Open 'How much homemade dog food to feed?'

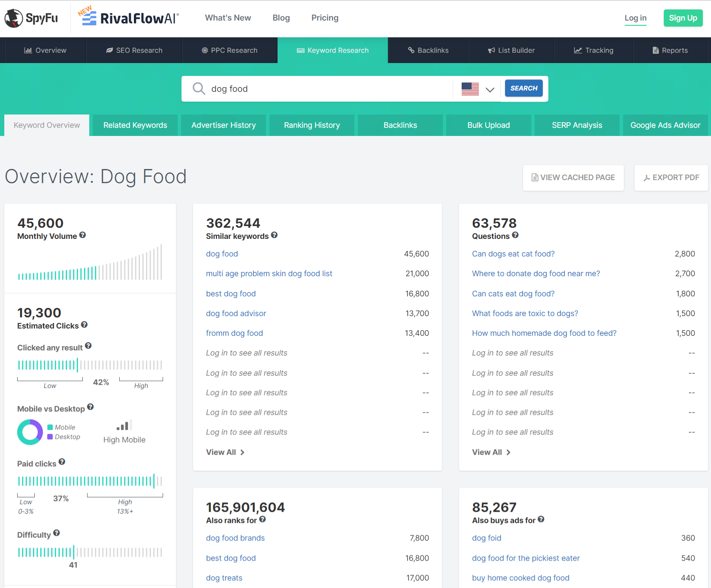tap(544, 333)
